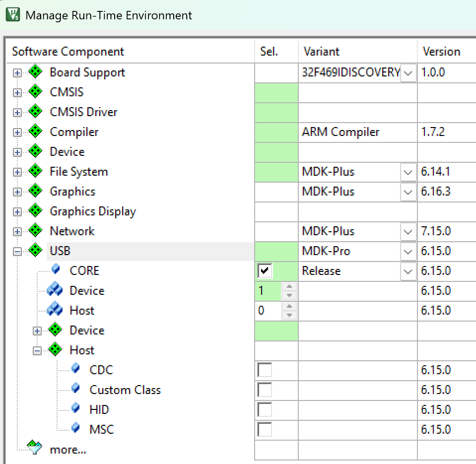Expand the top-level Device tree node
The height and width of the screenshot is (464, 476).
coord(17,152)
